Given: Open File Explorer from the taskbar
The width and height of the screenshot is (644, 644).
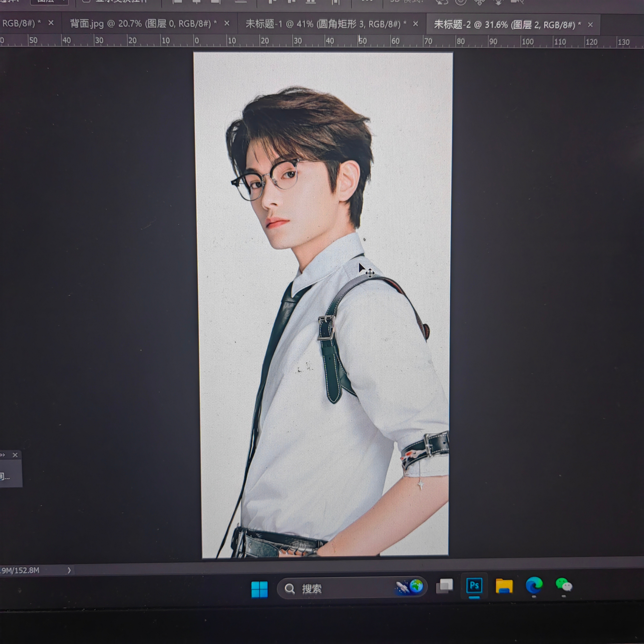Looking at the screenshot, I should tap(504, 586).
